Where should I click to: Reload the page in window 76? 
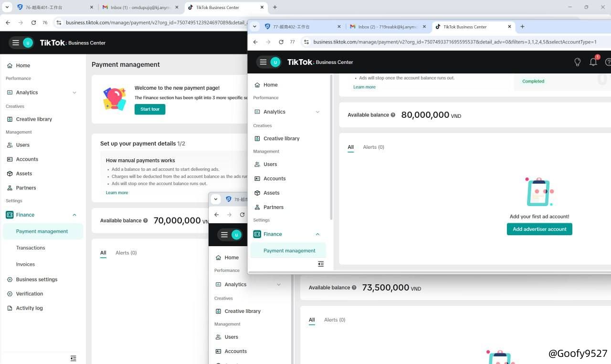(33, 22)
